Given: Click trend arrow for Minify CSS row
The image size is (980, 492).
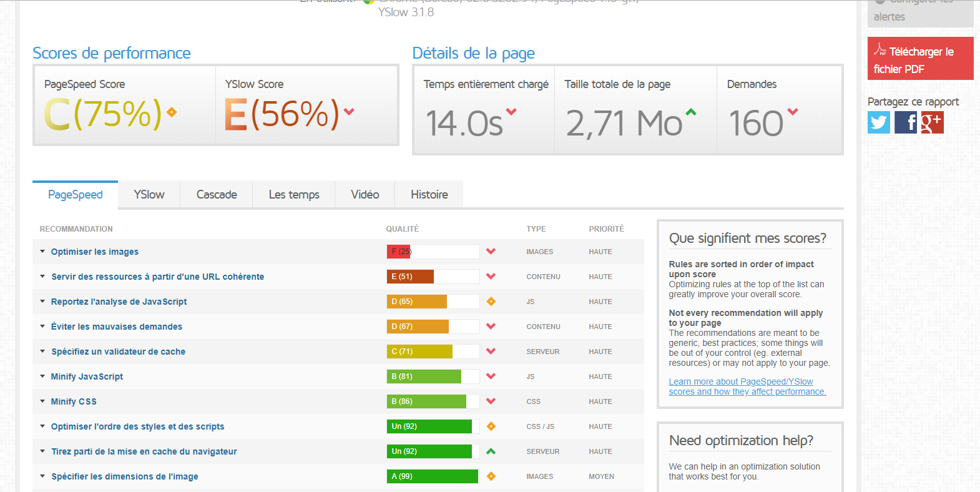Looking at the screenshot, I should [x=491, y=401].
